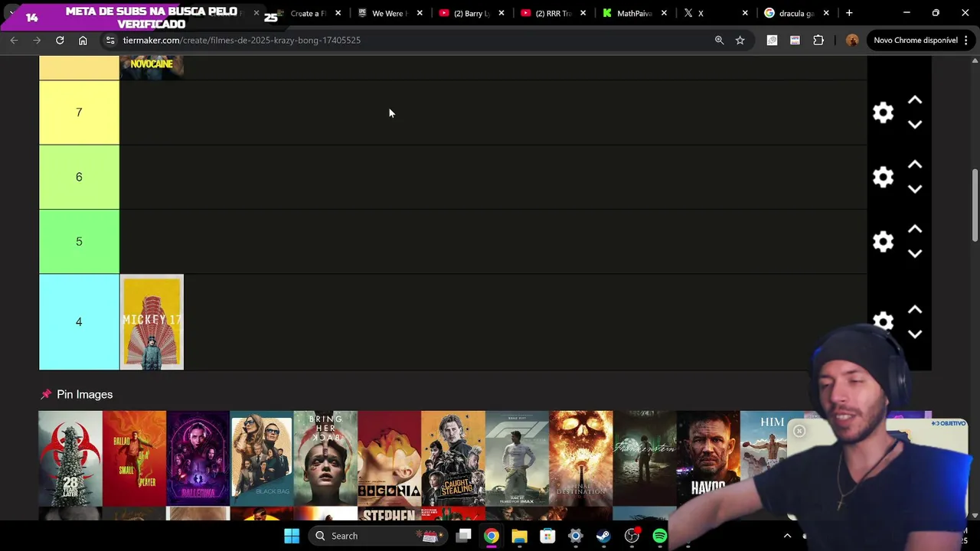Open settings gear for tier 7
This screenshot has width=980, height=551.
point(883,112)
